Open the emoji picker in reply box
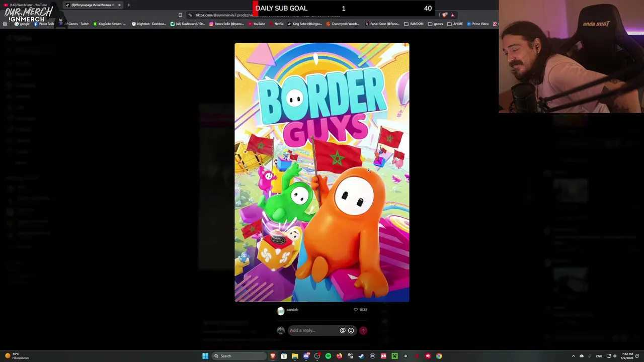Image resolution: width=644 pixels, height=362 pixels. click(351, 330)
